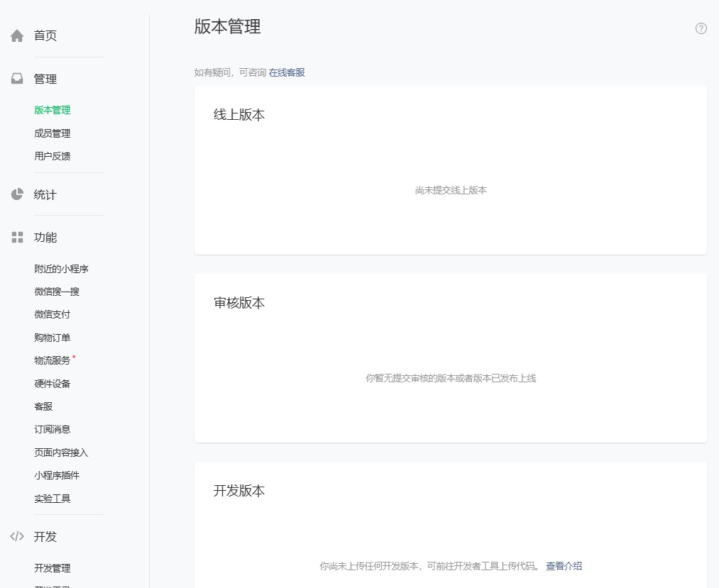Click the 功能 grid icon

pyautogui.click(x=17, y=238)
